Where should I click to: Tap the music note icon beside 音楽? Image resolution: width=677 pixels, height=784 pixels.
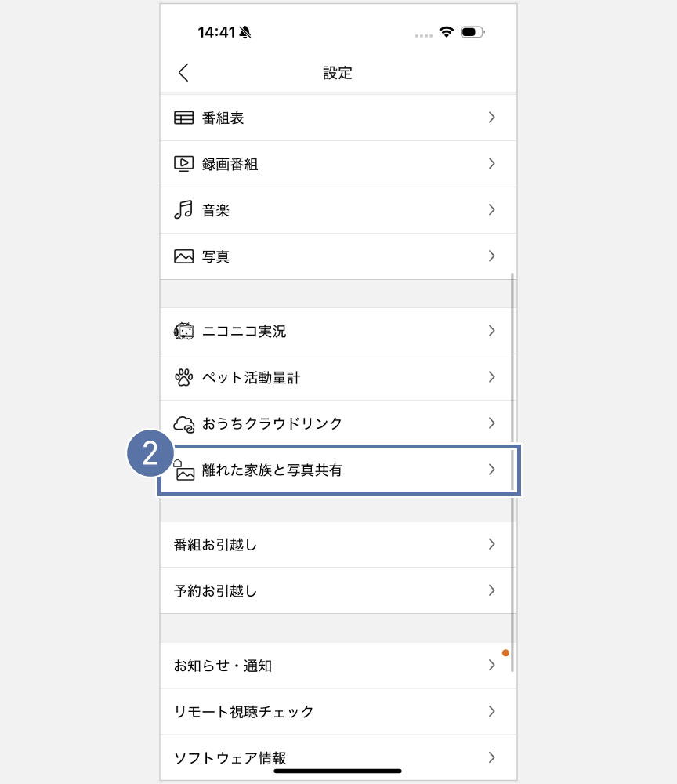[x=183, y=209]
